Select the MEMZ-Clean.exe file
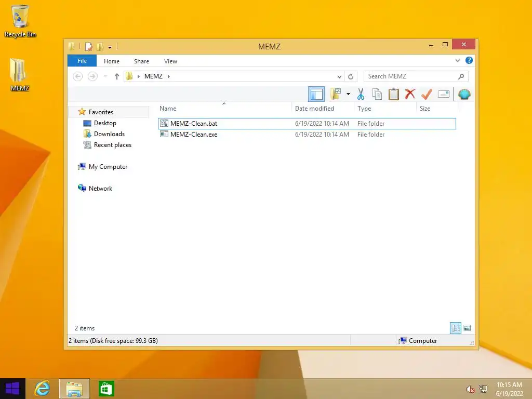Screen dimensions: 532x399 [x=307, y=135]
